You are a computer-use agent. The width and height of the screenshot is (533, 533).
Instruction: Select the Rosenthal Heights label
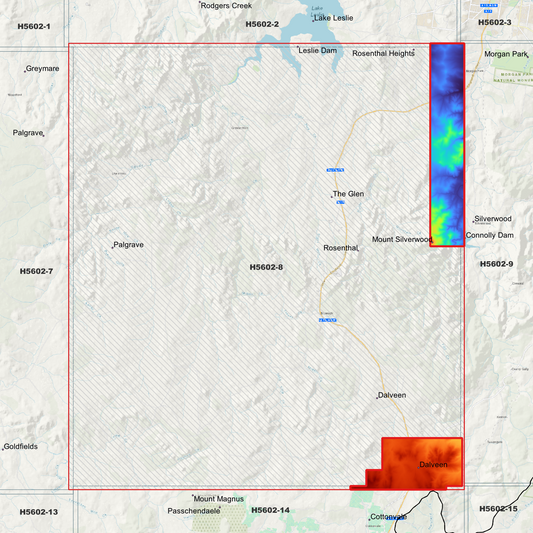pyautogui.click(x=383, y=53)
